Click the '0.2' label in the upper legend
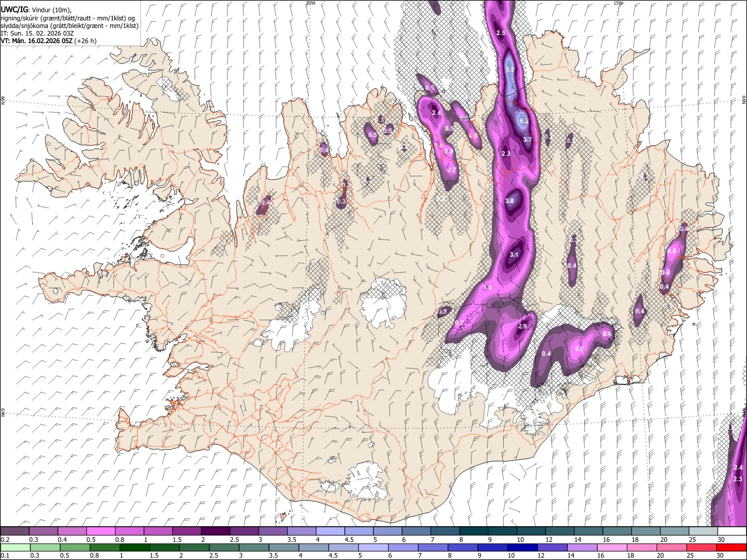 5,540
